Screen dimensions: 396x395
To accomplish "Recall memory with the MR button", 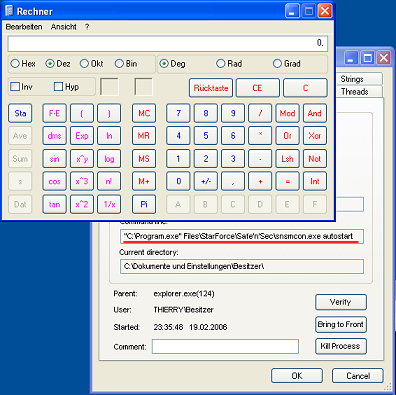I will (144, 136).
